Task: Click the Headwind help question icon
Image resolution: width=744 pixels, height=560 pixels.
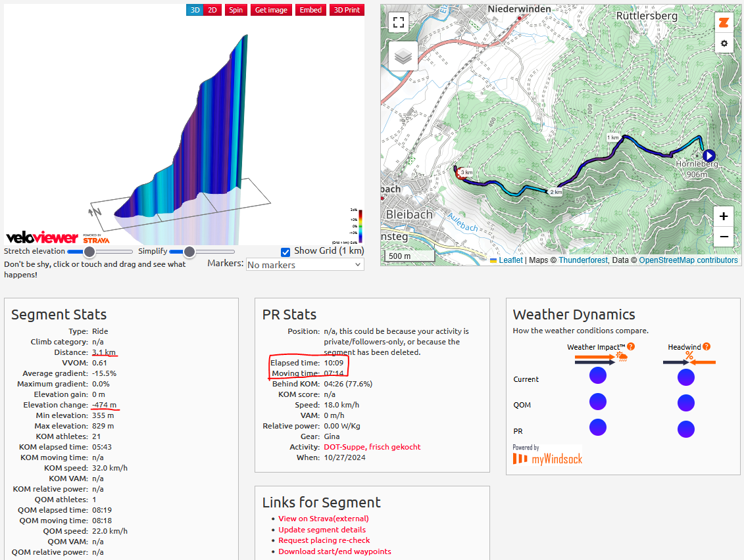Action: click(x=706, y=346)
